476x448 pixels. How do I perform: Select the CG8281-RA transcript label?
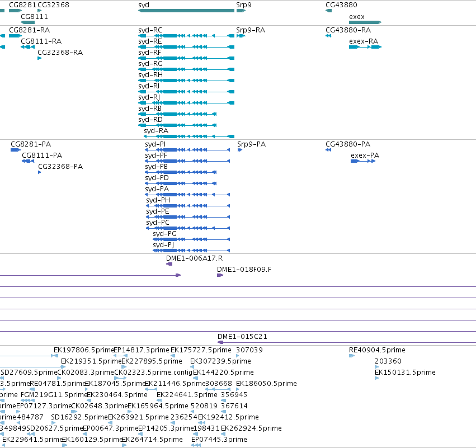pyautogui.click(x=30, y=30)
